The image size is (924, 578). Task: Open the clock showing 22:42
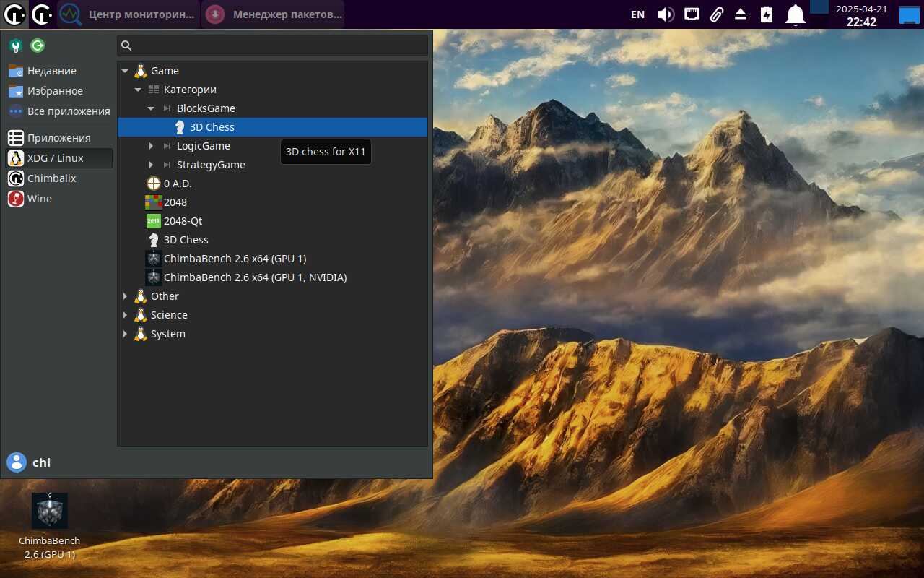[861, 15]
